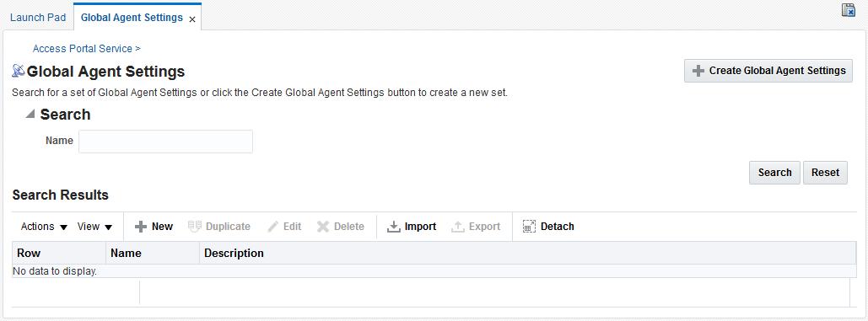
Task: Click the Description column header
Action: click(x=527, y=253)
